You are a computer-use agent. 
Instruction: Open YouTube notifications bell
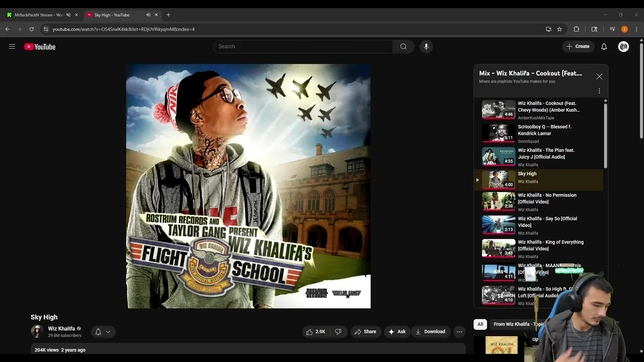tap(604, 47)
